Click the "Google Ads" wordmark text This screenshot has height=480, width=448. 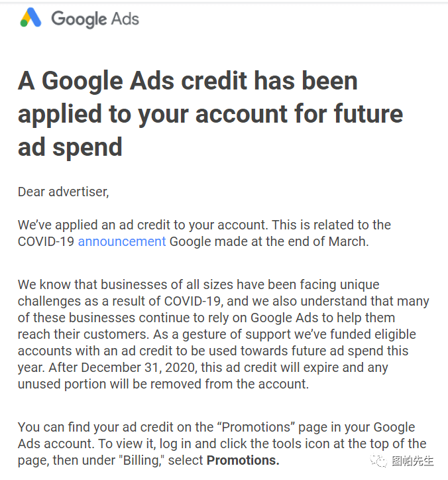pos(95,19)
